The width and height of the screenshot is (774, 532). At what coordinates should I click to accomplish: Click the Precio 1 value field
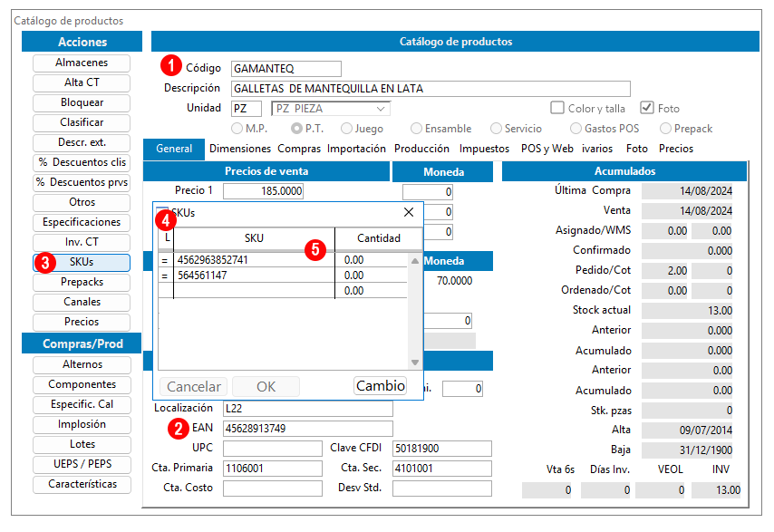click(x=263, y=191)
